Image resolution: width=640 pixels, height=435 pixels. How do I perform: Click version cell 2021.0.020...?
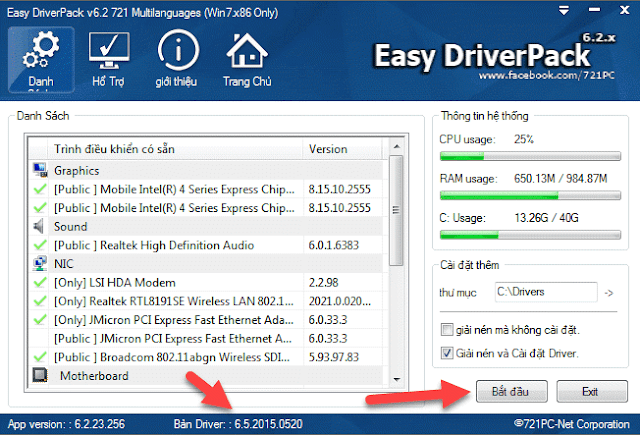[x=340, y=301]
